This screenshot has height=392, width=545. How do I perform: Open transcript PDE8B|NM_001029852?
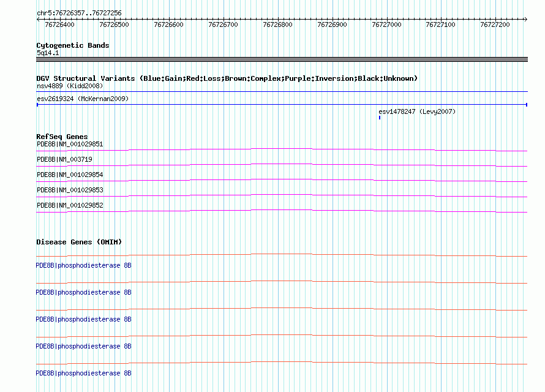pyautogui.click(x=70, y=205)
